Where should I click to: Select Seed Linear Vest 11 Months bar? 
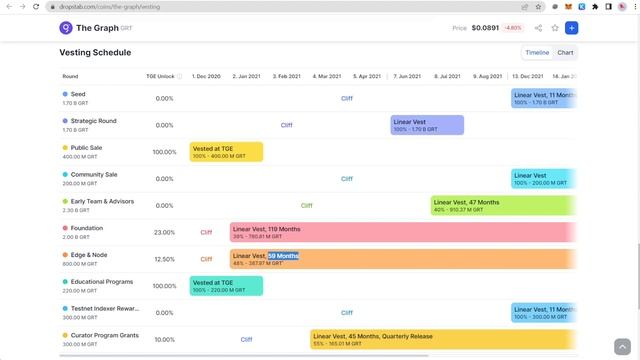coord(544,98)
